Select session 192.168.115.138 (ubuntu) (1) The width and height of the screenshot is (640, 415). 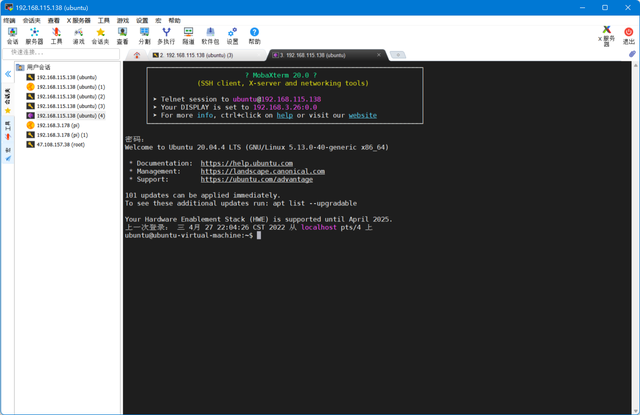click(x=66, y=87)
